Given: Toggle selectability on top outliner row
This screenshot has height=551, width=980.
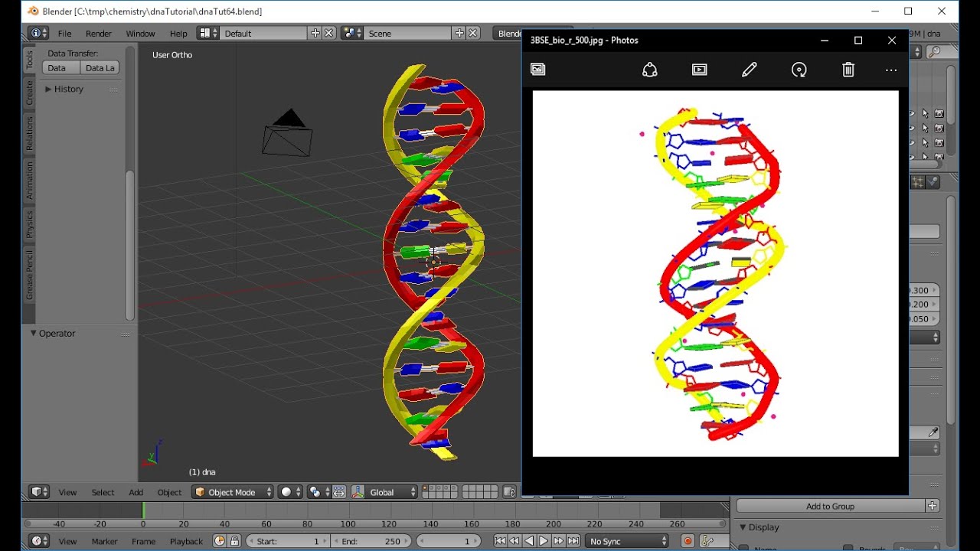Looking at the screenshot, I should 925,113.
